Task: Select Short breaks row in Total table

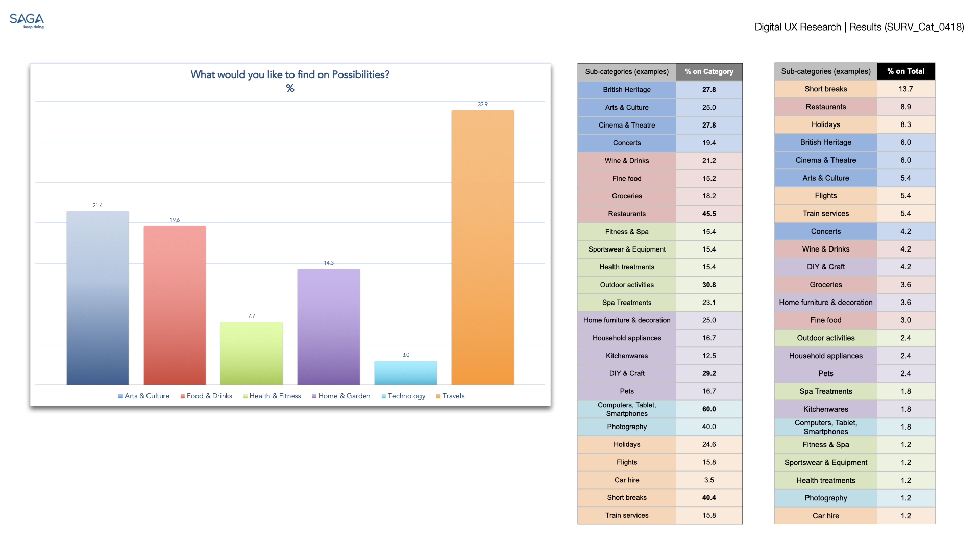Action: coord(825,89)
